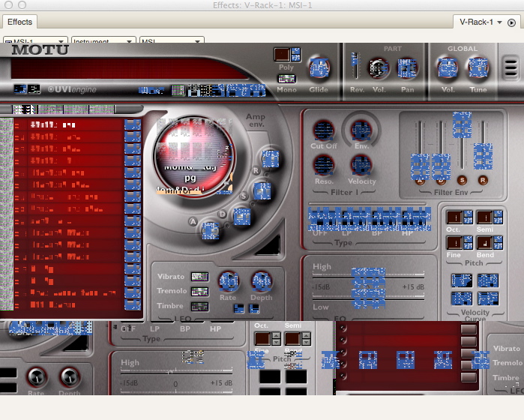Decrease Fine pitch with down arrow
Image resolution: width=524 pixels, height=420 pixels.
click(x=469, y=247)
